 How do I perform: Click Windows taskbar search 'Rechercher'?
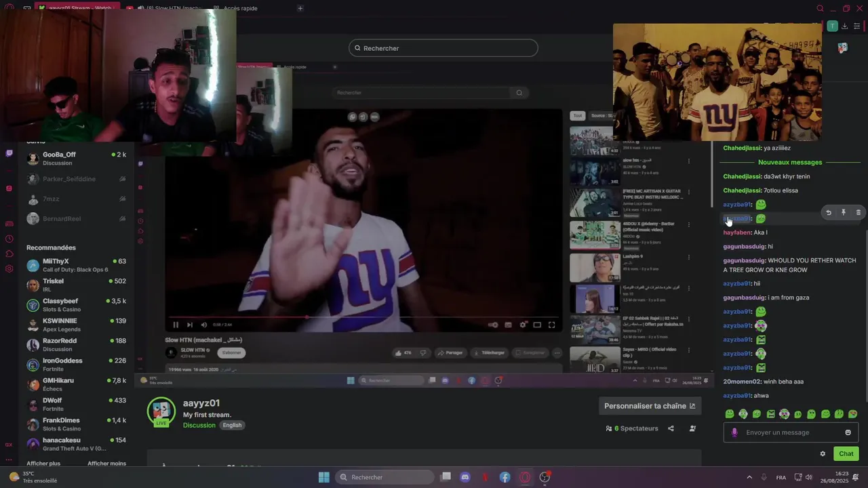(x=385, y=477)
